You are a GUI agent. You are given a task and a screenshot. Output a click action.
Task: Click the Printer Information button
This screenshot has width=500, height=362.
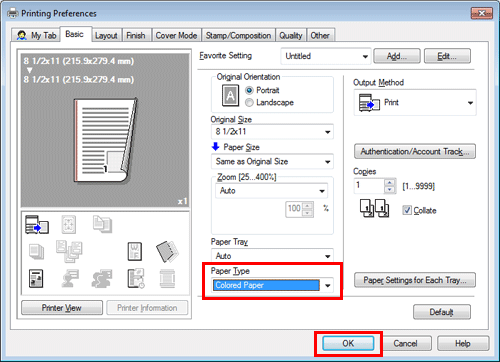[x=147, y=308]
